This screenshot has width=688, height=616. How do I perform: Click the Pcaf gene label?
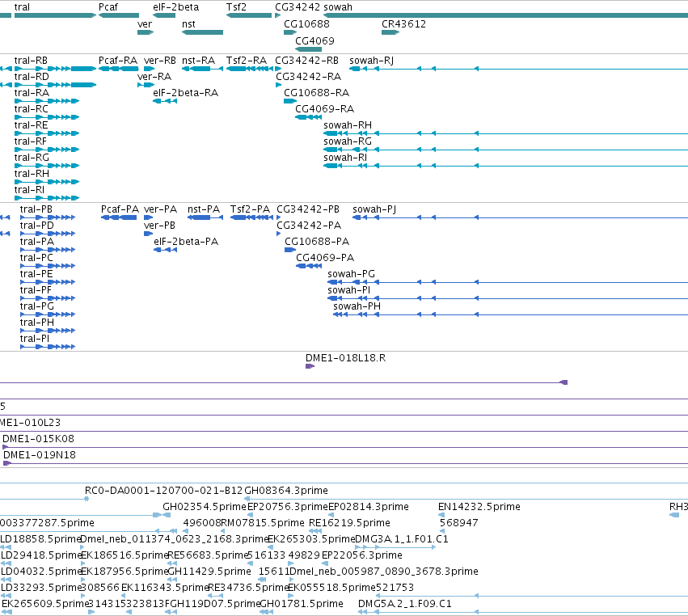tap(108, 7)
